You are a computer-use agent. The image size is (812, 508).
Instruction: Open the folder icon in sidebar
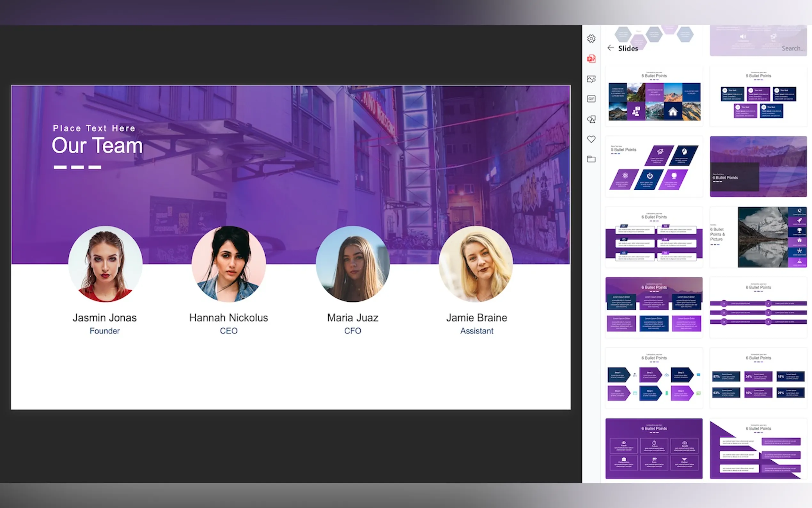point(591,159)
